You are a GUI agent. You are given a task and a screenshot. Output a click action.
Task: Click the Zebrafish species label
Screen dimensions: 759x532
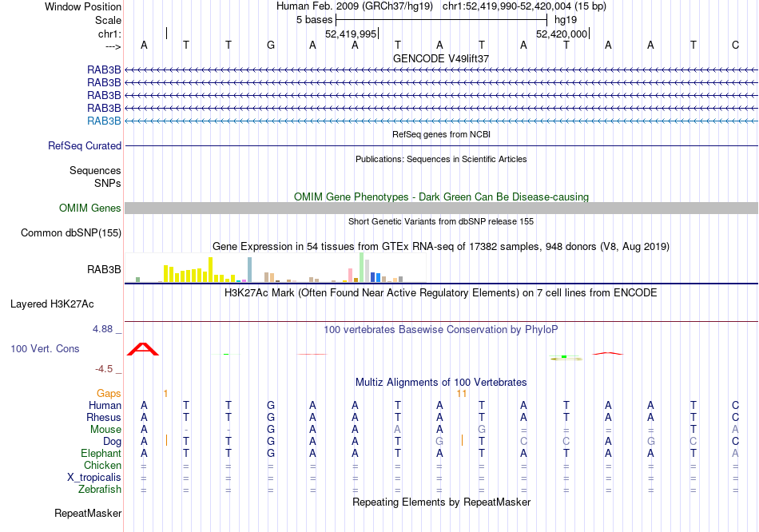coord(100,490)
